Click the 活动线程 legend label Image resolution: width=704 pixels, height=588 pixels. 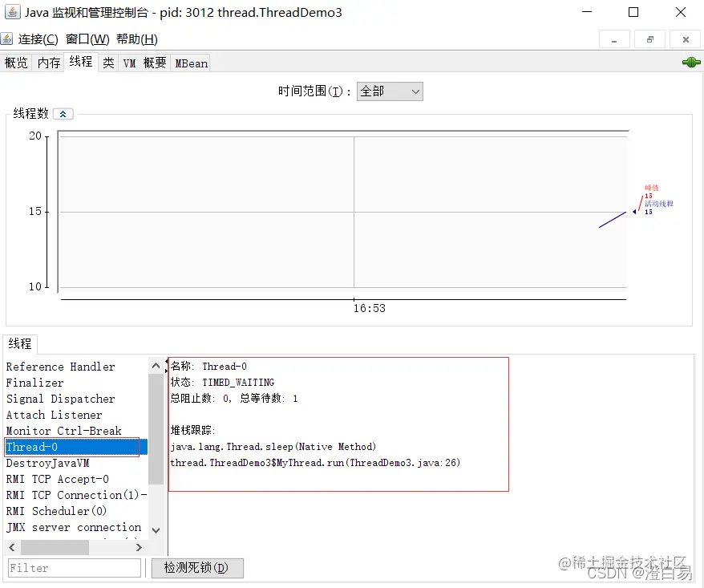click(659, 204)
